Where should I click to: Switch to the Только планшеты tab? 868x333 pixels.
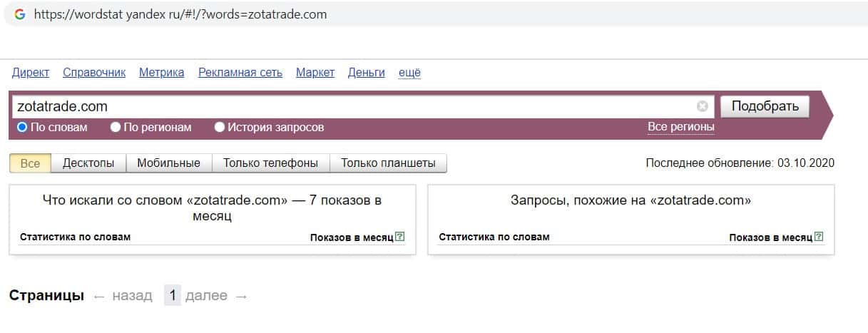[x=388, y=163]
